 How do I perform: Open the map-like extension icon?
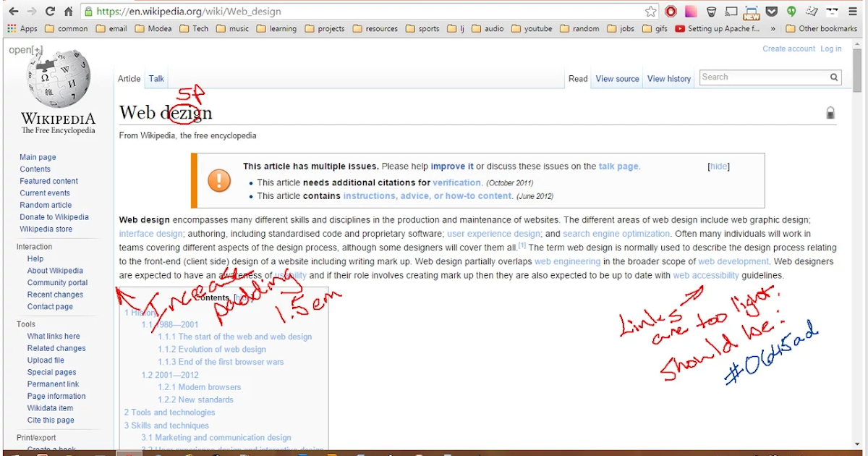click(x=812, y=11)
